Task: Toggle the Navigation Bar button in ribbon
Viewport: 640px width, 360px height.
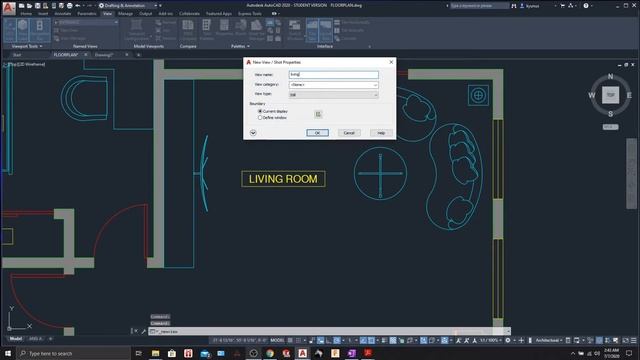Action: [x=40, y=30]
